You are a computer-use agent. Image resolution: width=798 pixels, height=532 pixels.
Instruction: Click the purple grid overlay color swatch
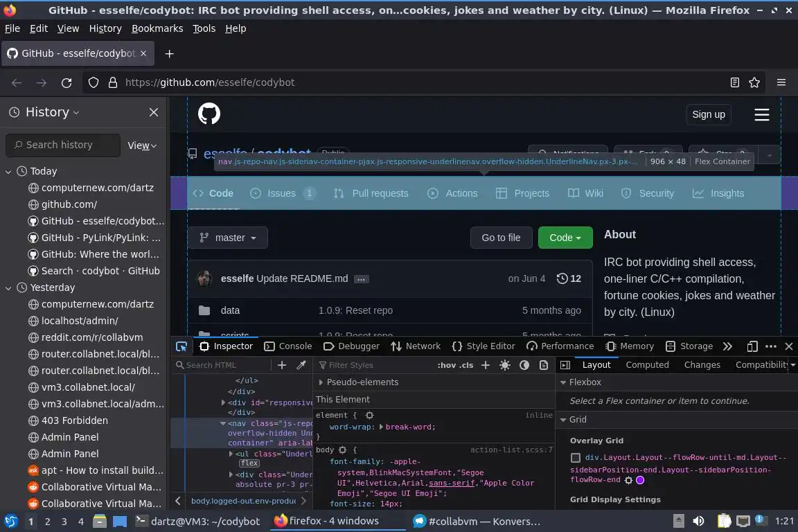tap(640, 480)
